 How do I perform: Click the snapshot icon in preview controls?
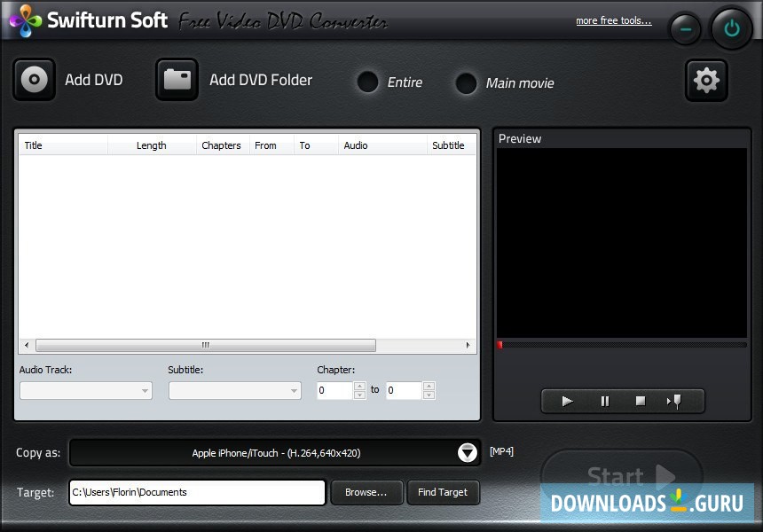(676, 401)
